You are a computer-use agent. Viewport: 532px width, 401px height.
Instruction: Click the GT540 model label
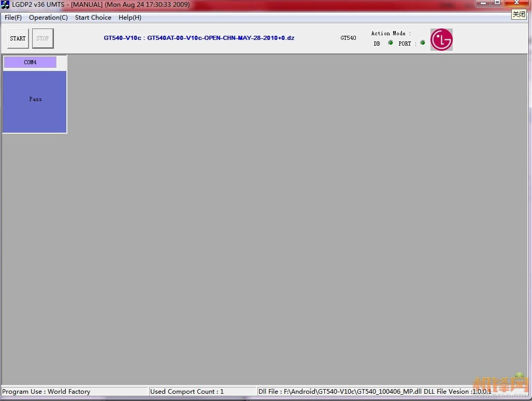[x=348, y=38]
